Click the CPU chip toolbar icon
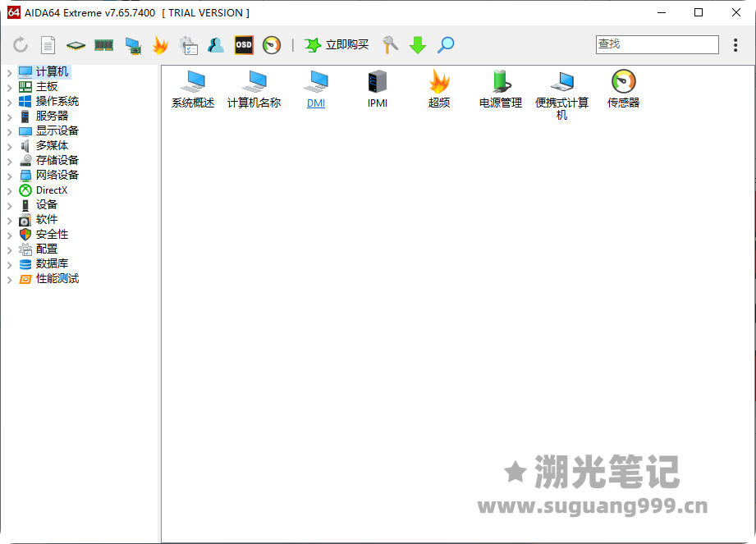The height and width of the screenshot is (544, 756). click(x=76, y=45)
